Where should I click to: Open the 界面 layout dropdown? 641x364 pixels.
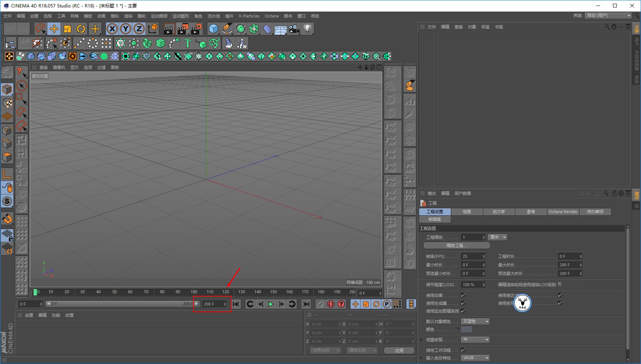click(x=609, y=16)
